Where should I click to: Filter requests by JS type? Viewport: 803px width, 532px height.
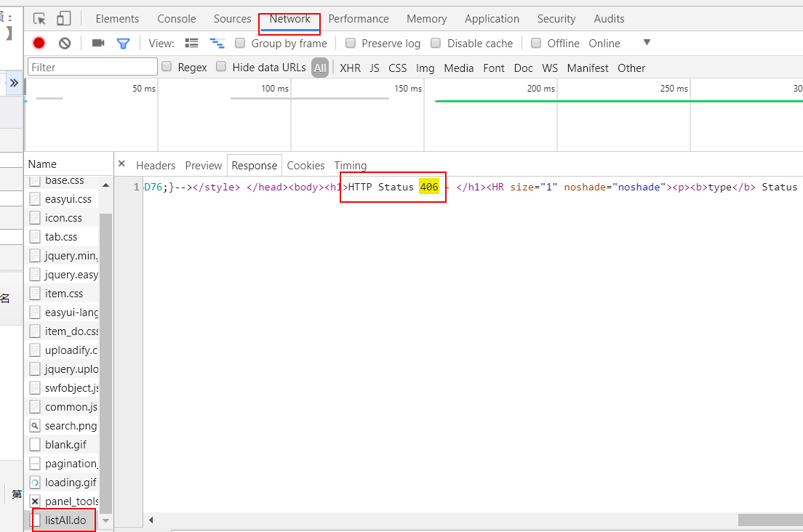pos(375,68)
